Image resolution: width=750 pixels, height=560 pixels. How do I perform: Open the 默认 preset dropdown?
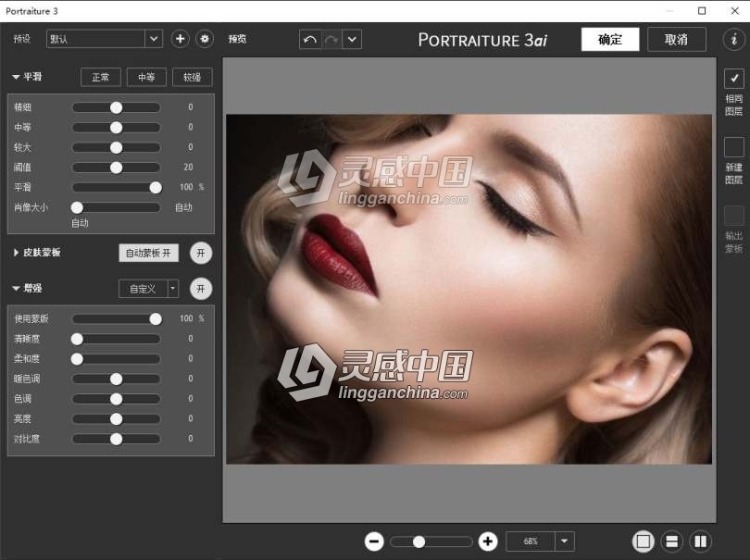[x=154, y=39]
